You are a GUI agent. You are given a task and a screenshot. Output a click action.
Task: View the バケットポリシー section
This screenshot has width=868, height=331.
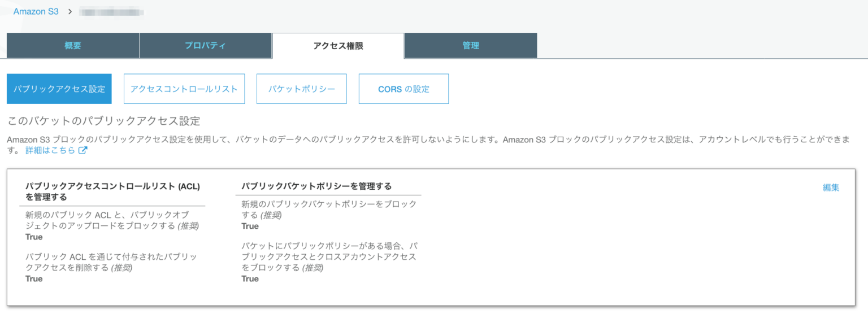click(301, 89)
